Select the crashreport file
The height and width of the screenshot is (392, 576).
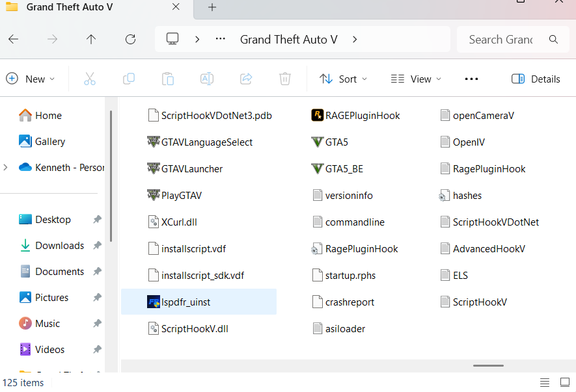343,302
